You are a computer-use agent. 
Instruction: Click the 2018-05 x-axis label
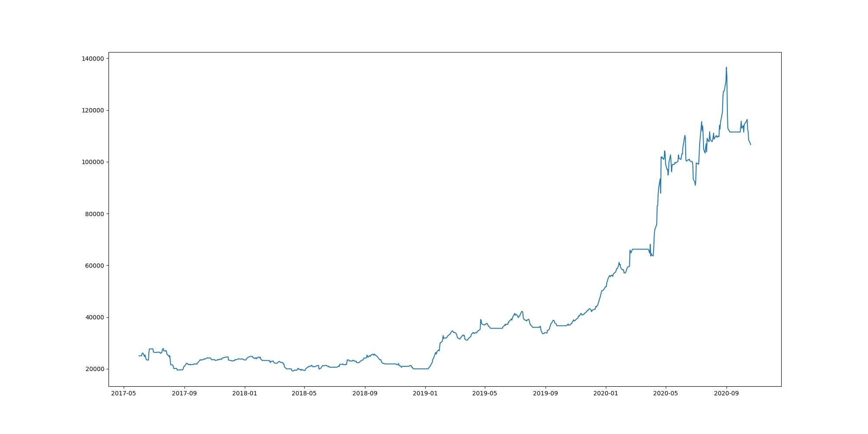click(304, 394)
